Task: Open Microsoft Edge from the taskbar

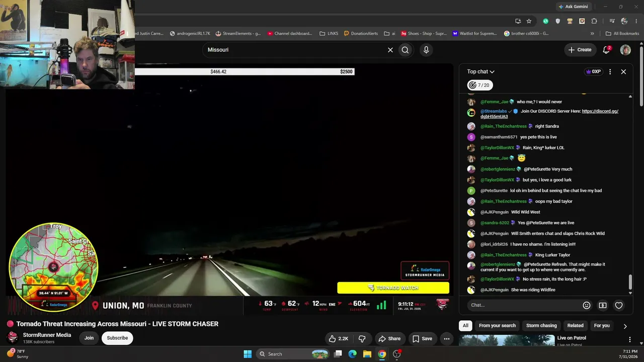Action: tap(353, 354)
